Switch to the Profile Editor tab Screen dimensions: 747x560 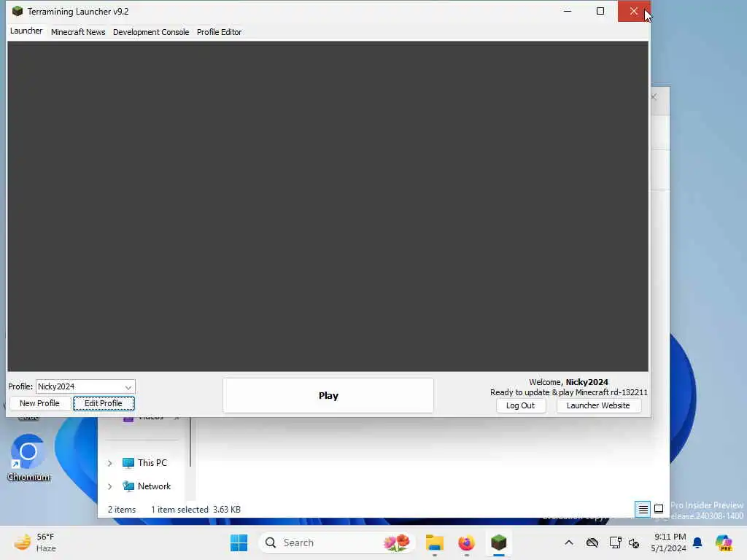tap(219, 32)
